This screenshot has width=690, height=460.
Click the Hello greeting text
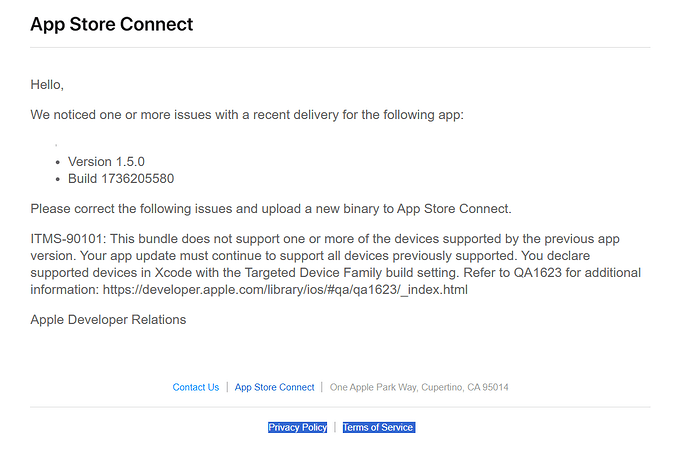[x=47, y=85]
